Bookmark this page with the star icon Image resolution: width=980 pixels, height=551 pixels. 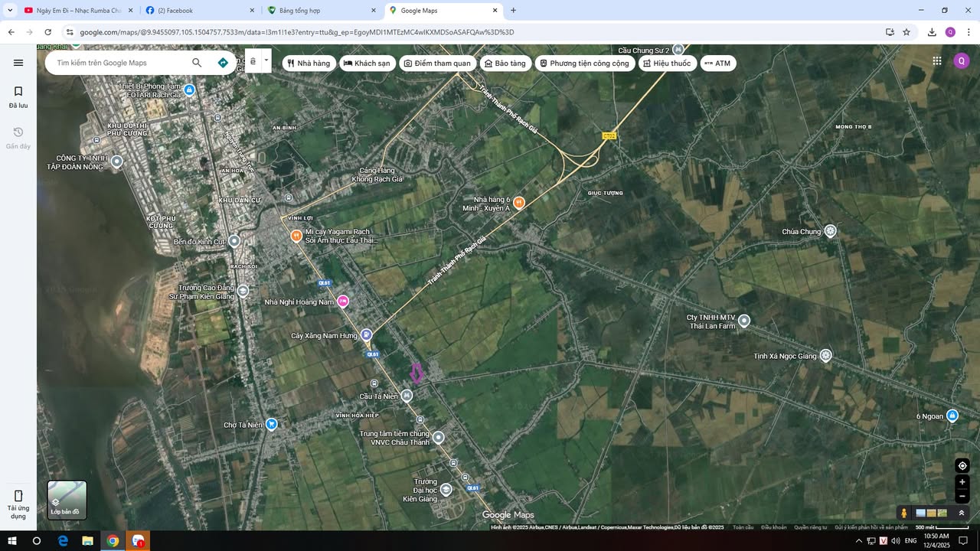point(906,32)
